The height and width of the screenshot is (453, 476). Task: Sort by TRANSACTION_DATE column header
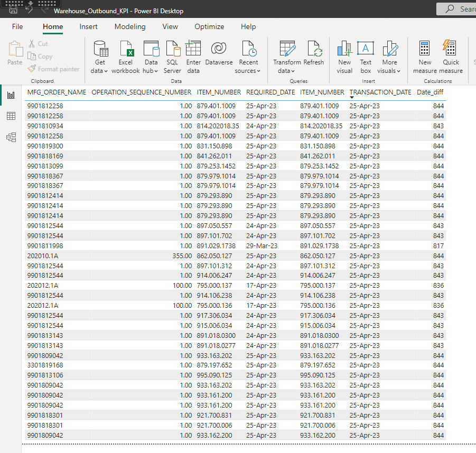click(380, 92)
